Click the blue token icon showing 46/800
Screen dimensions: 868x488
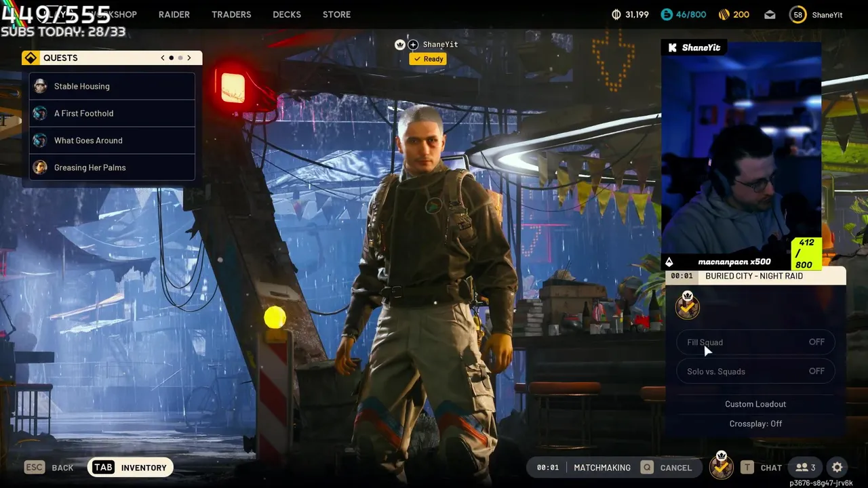667,14
